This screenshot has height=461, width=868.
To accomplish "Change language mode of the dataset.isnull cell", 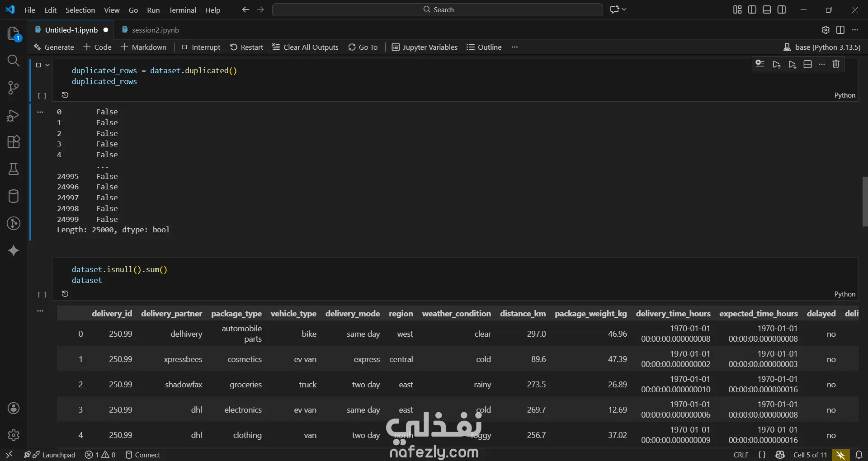I will (844, 294).
